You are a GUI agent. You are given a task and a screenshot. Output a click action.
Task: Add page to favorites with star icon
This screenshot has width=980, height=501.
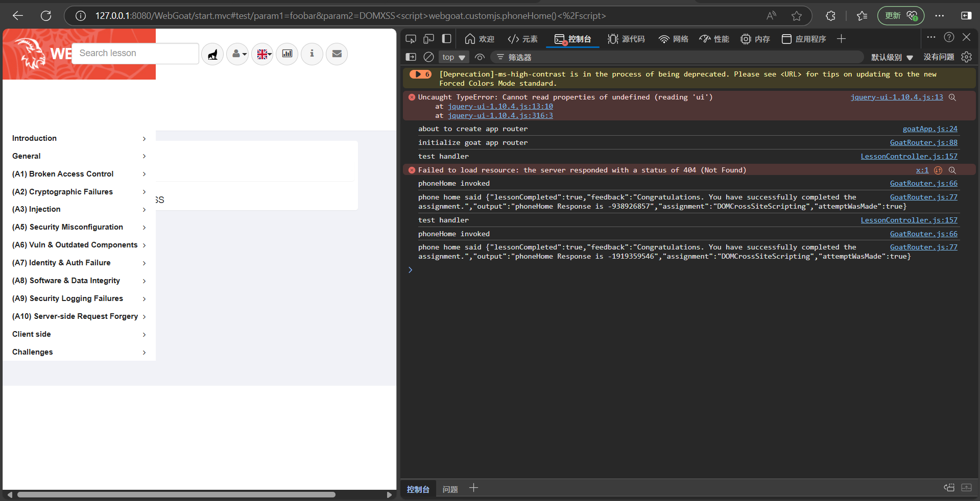[797, 16]
